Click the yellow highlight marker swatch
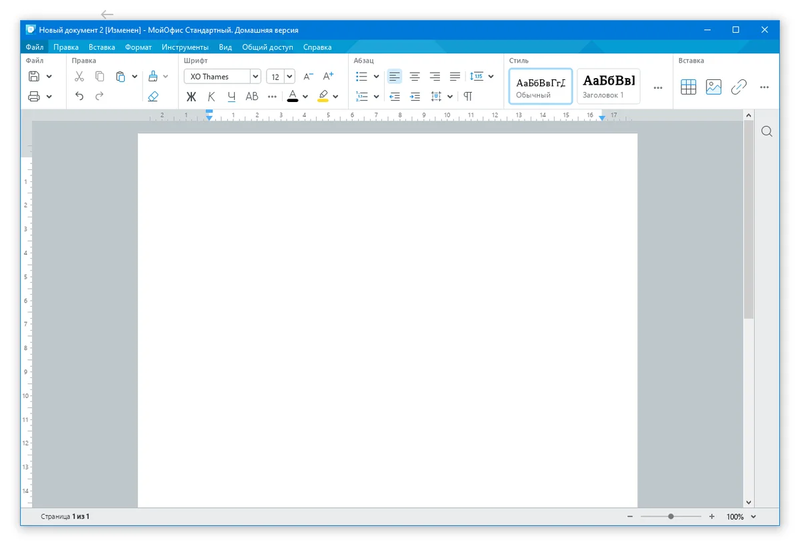 (323, 96)
